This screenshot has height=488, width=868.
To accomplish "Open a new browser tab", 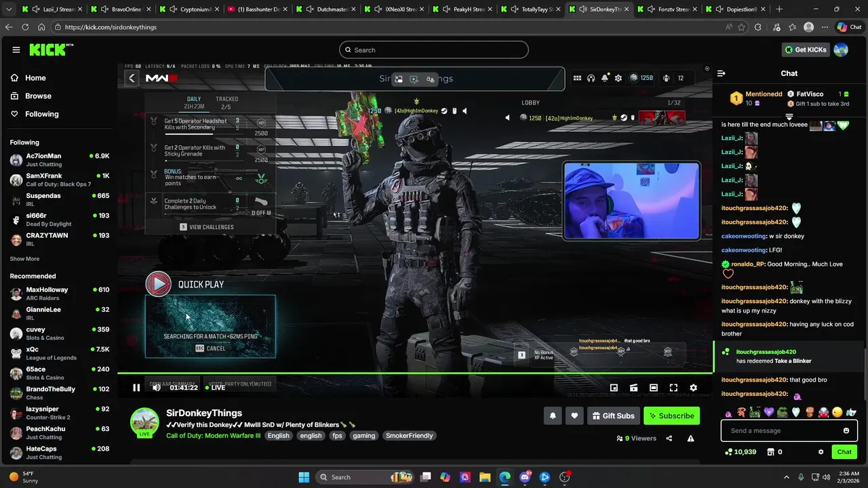I will [779, 9].
